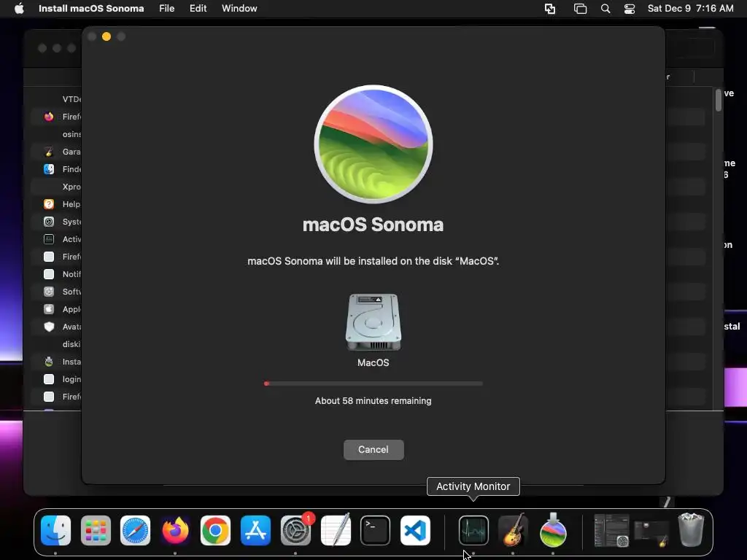Open the Edit menu
This screenshot has height=560, width=747.
[198, 9]
